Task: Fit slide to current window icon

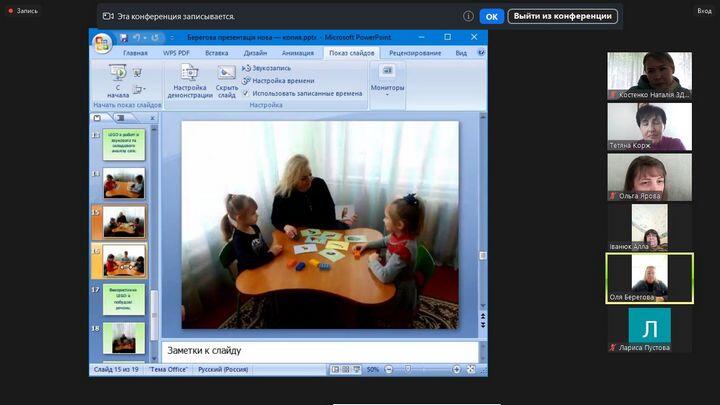Action: coord(471,369)
